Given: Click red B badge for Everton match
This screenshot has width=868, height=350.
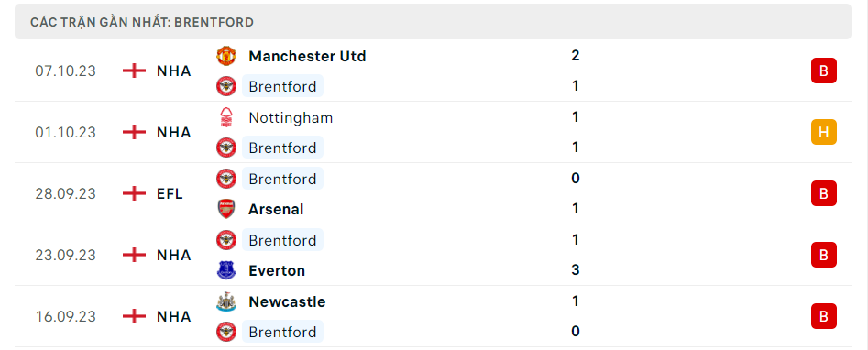Looking at the screenshot, I should point(824,256).
